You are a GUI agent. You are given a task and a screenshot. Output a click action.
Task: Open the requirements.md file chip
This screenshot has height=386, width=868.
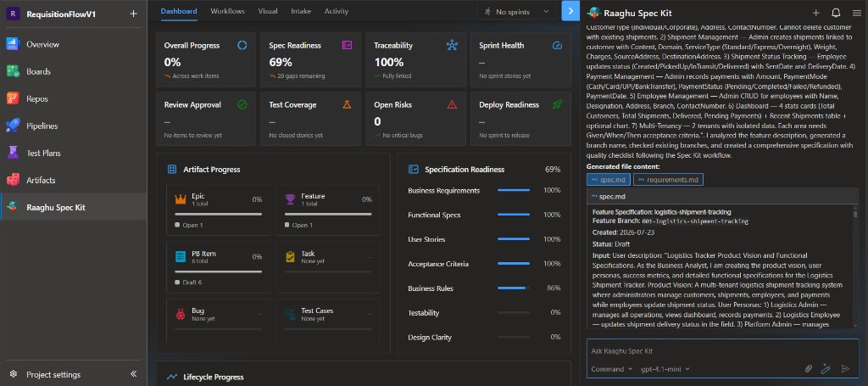pyautogui.click(x=668, y=180)
